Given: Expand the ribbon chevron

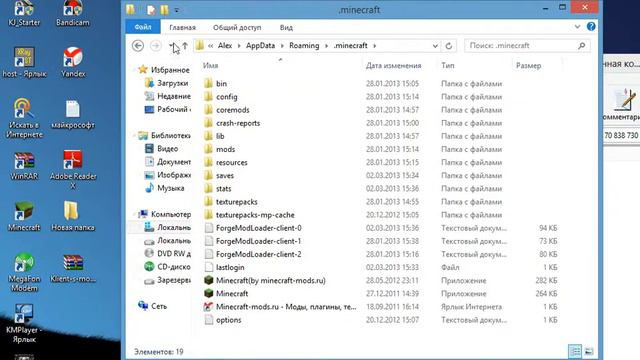Looking at the screenshot, I should coord(577,27).
